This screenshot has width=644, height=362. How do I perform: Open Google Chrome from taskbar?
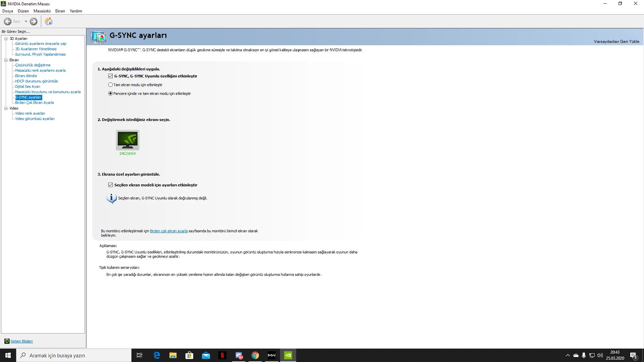click(x=255, y=355)
